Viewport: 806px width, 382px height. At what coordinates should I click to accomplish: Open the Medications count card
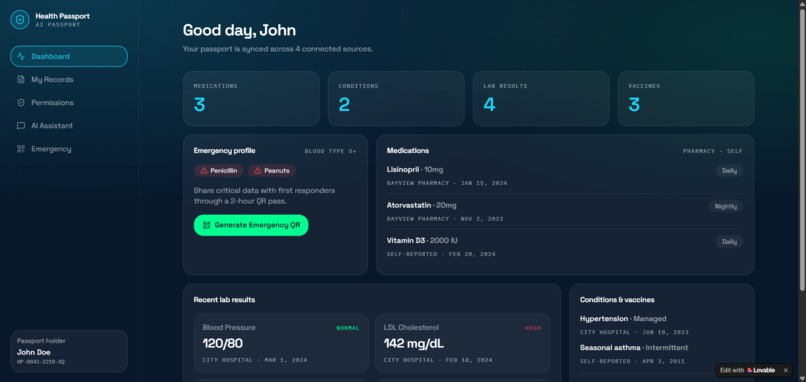251,99
